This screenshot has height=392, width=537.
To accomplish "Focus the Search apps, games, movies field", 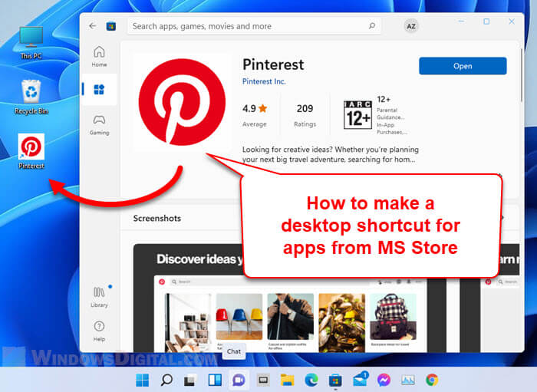I will coord(245,26).
